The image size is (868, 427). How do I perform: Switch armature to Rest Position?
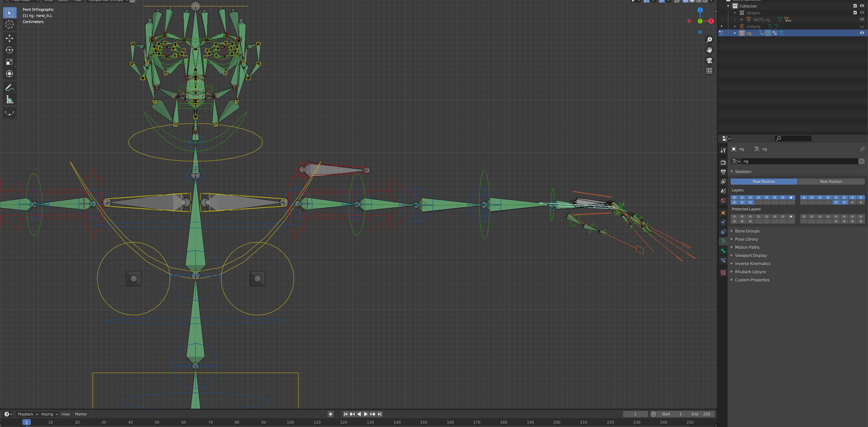click(831, 182)
